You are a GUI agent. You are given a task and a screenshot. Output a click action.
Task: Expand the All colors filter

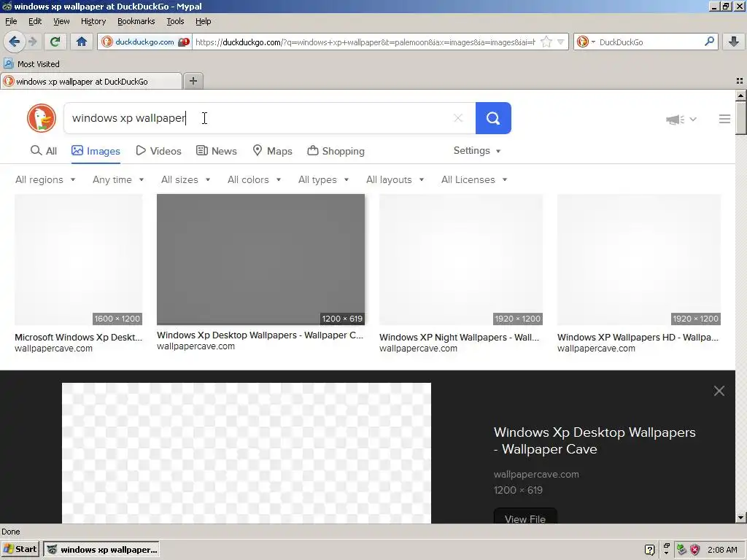pyautogui.click(x=255, y=179)
